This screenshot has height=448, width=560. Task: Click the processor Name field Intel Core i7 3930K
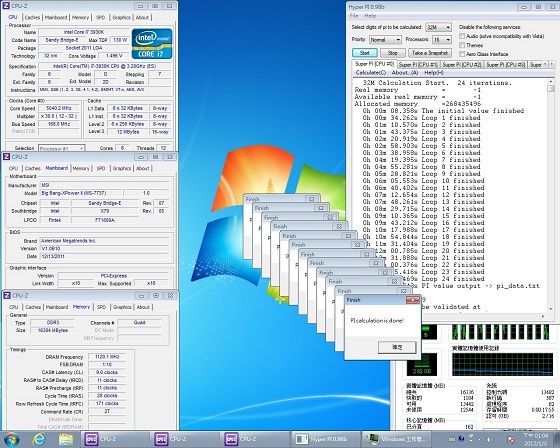tap(84, 32)
